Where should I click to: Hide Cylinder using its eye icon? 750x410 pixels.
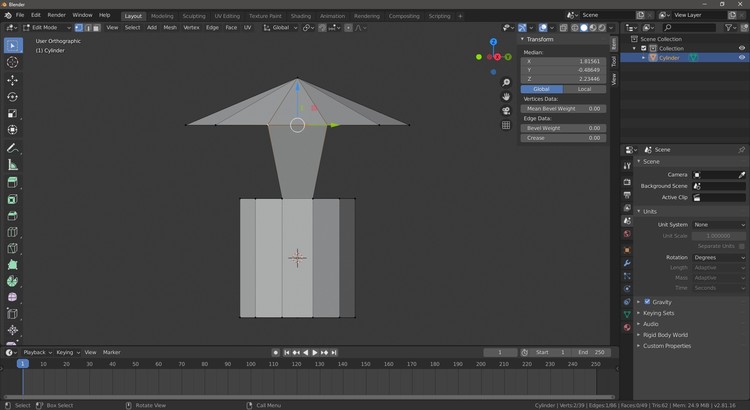[742, 58]
